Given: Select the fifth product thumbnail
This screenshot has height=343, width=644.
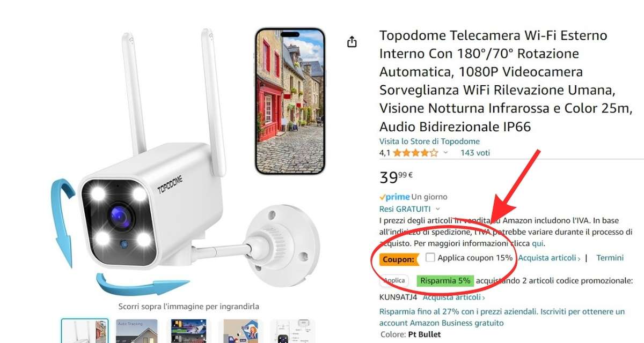Looking at the screenshot, I should pyautogui.click(x=294, y=331).
